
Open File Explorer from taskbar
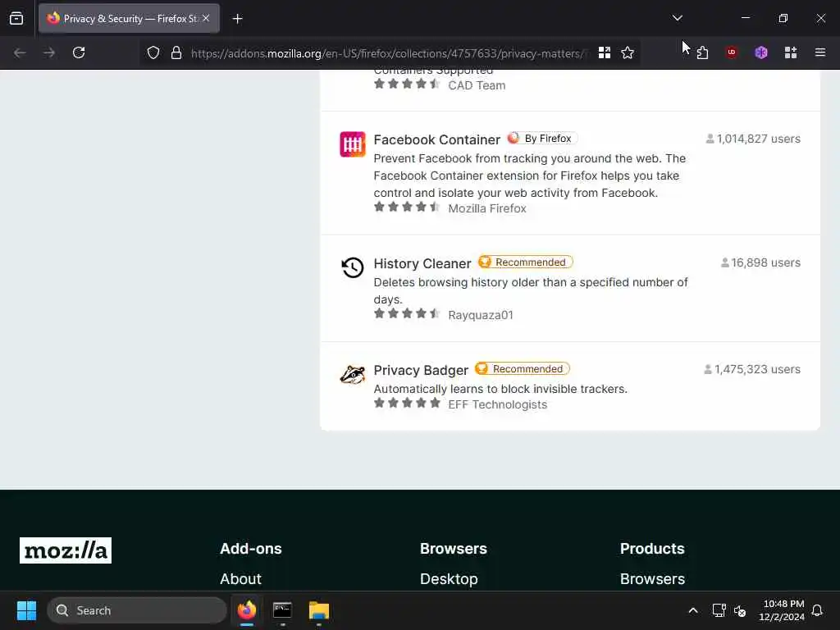coord(319,610)
